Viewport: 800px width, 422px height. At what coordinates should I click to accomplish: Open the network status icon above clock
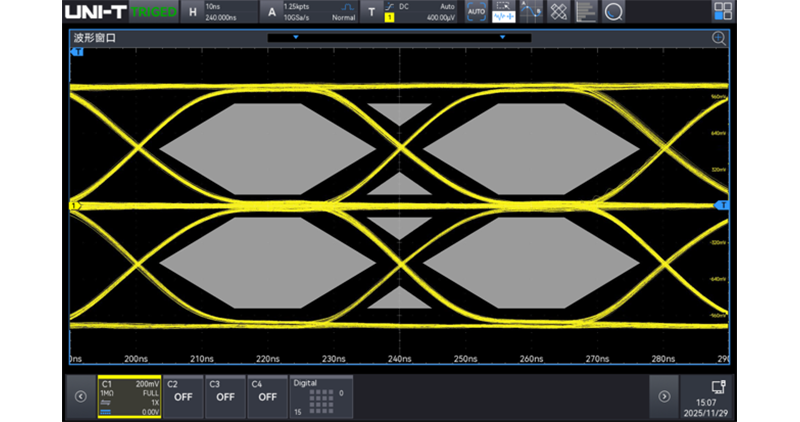click(x=717, y=387)
